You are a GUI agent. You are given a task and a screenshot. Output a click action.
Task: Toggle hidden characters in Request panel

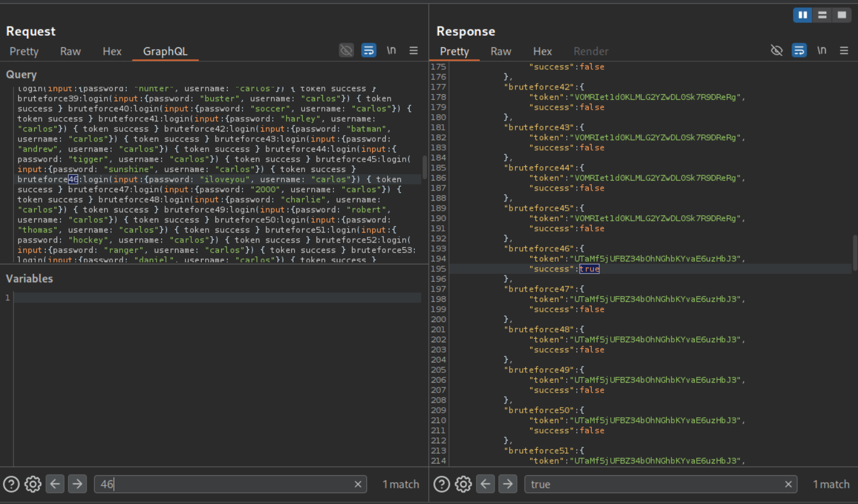coord(346,51)
